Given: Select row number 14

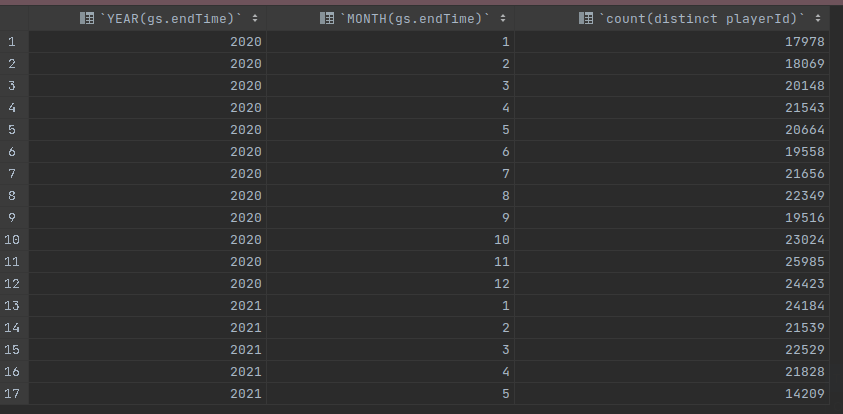Looking at the screenshot, I should coord(14,328).
